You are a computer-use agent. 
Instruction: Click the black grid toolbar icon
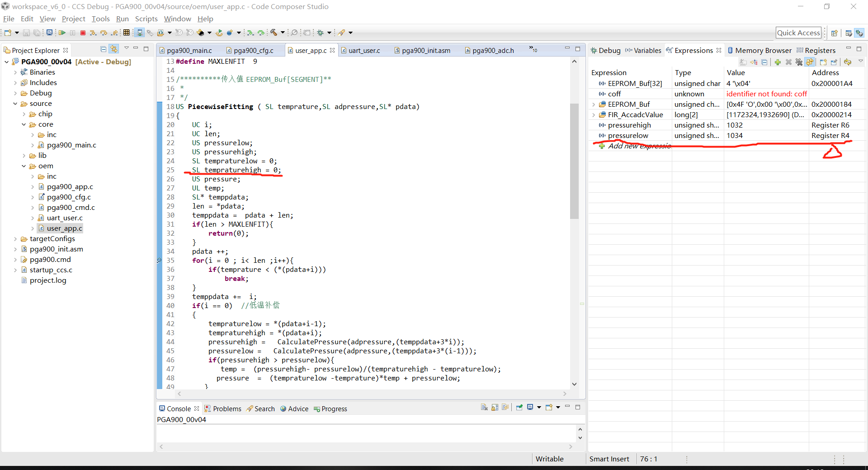pos(127,33)
